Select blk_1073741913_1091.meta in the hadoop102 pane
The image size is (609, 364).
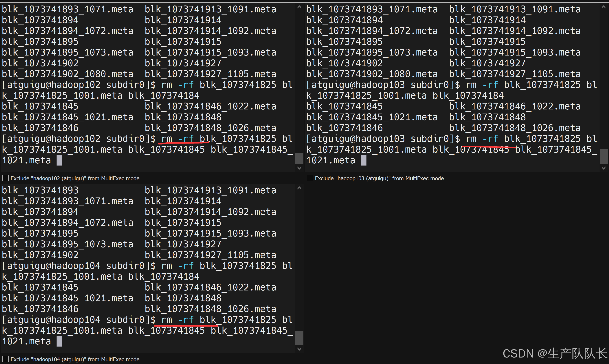coord(211,9)
